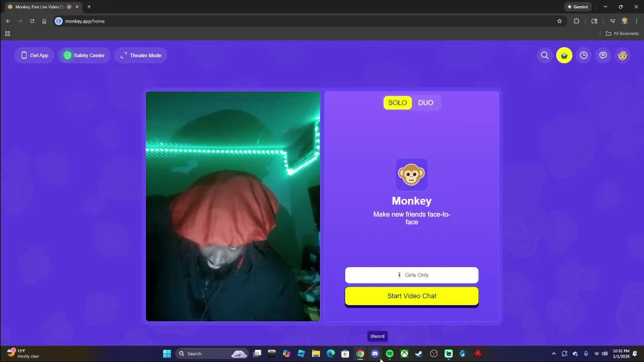Open the monkey profile avatar
Screen dimensions: 644x362
coord(623,55)
